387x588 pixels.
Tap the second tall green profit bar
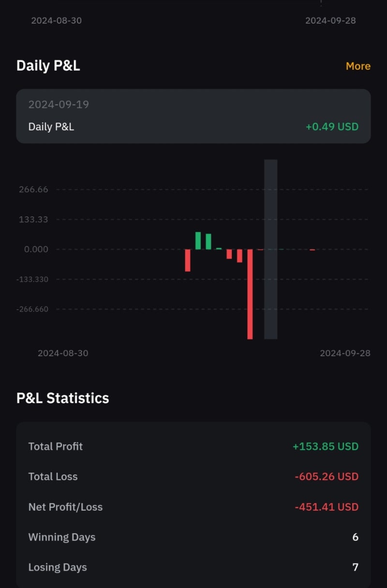208,241
